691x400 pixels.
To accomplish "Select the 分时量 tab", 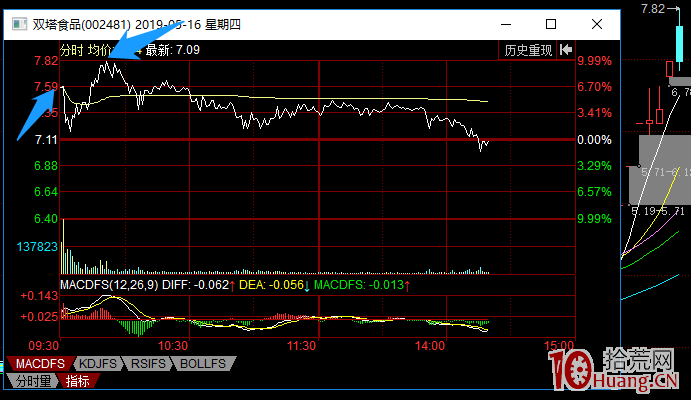I will [x=33, y=381].
